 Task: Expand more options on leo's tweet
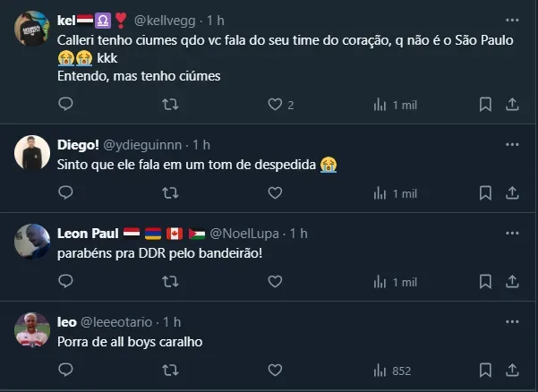(x=511, y=320)
